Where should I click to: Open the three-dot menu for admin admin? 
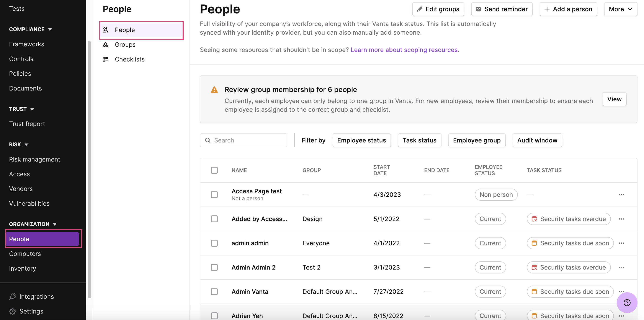click(x=621, y=243)
